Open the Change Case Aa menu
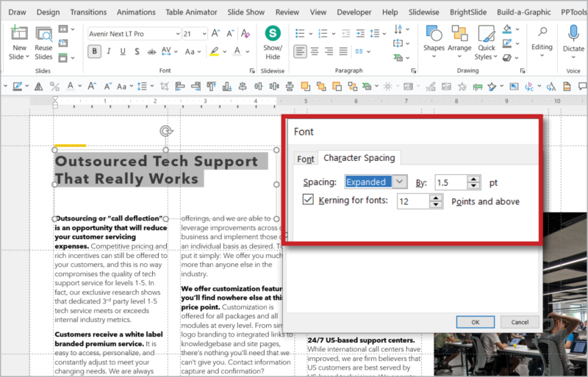 [193, 51]
